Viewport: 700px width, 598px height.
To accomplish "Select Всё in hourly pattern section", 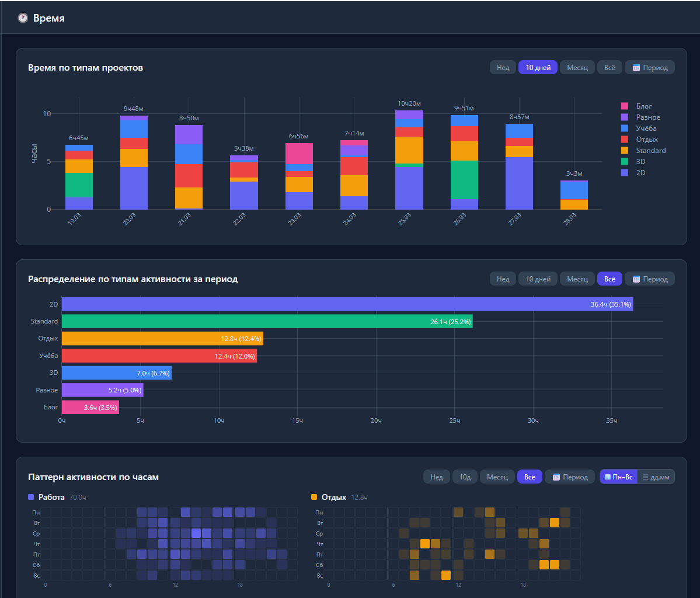I will click(530, 477).
